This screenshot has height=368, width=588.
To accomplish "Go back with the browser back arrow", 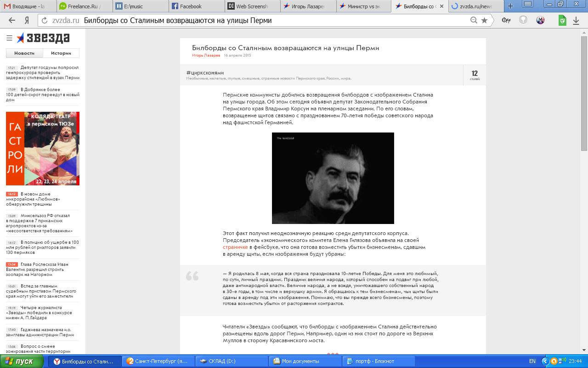I will pyautogui.click(x=12, y=20).
